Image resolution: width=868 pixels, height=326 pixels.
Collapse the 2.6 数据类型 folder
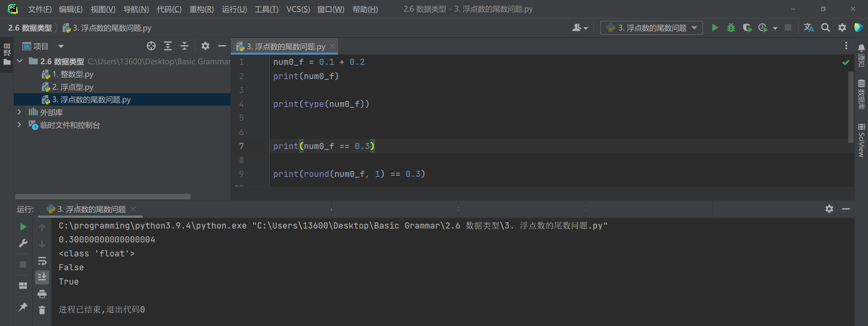click(x=20, y=61)
